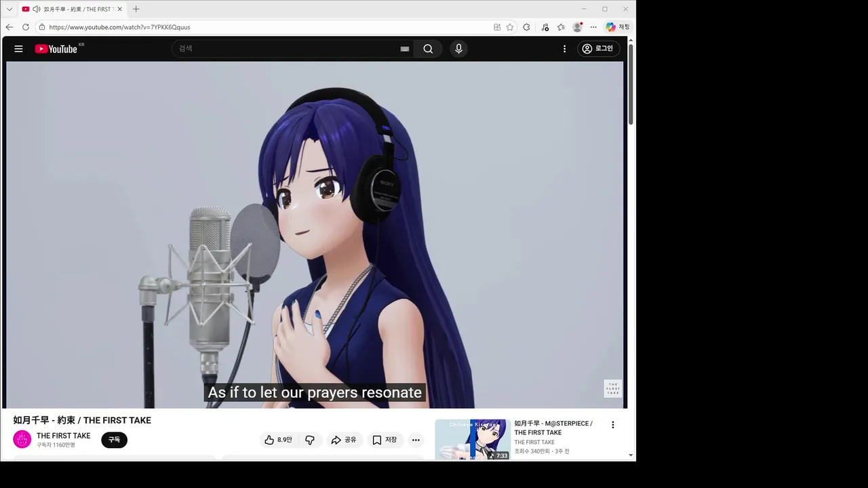Click THE FIRST TAKE channel name under M@STERPIECE
This screenshot has height=488, width=868.
[x=534, y=443]
